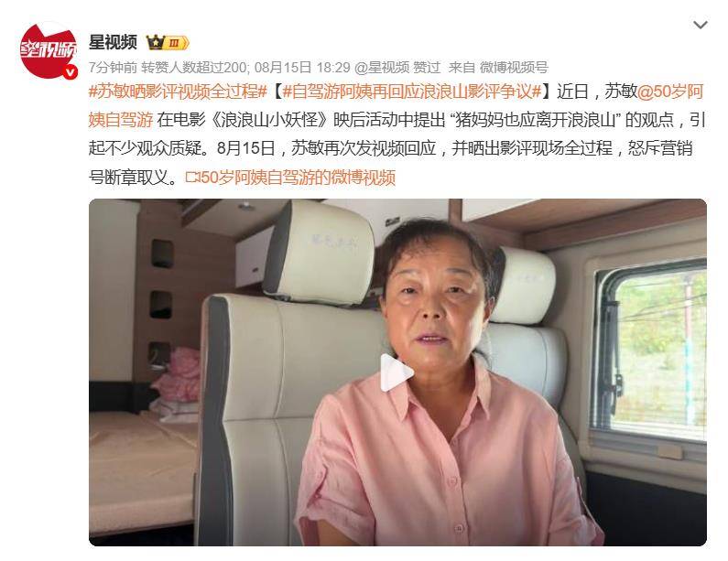Expand the post options chevron menu
This screenshot has height=561, width=728.
click(x=700, y=25)
